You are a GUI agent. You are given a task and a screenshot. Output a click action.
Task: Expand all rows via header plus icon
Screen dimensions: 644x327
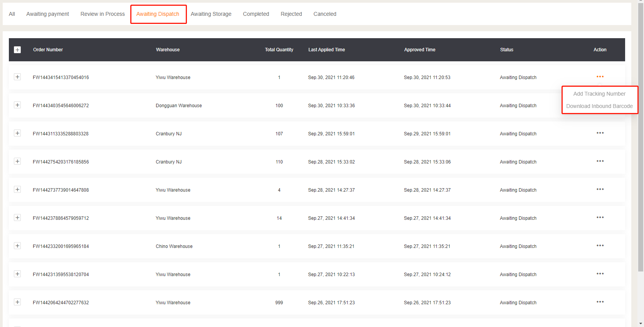(x=17, y=50)
